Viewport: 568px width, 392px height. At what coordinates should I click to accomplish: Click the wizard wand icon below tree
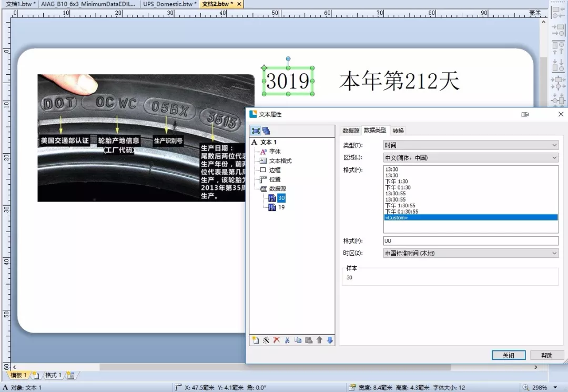[266, 340]
